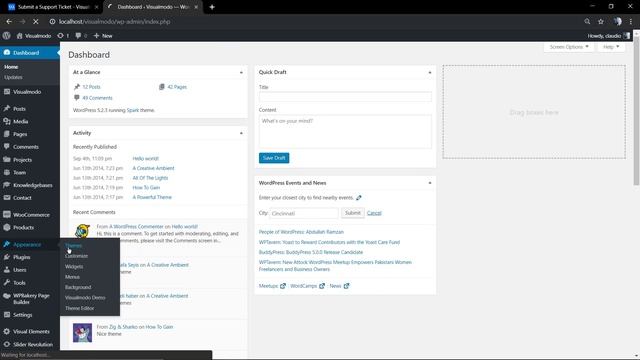This screenshot has width=640, height=360.
Task: Bookmark this page with star icon
Action: pyautogui.click(x=601, y=22)
